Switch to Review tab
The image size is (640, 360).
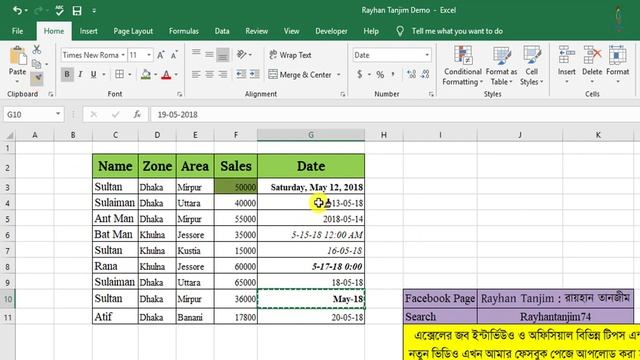coord(256,31)
